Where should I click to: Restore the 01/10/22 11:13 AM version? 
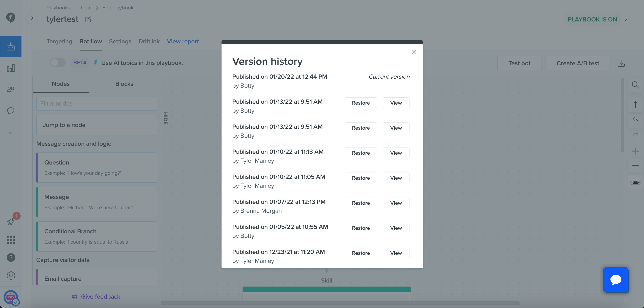coord(361,153)
